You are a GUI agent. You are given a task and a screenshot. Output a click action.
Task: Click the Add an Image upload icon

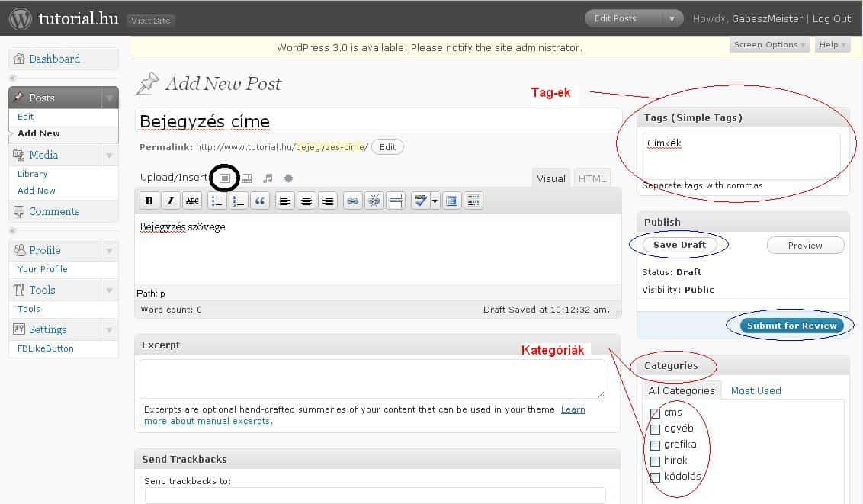pyautogui.click(x=225, y=178)
